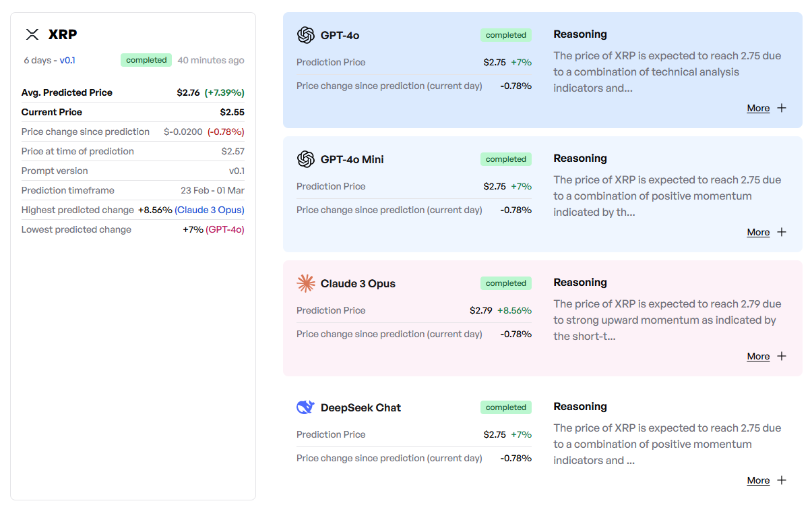Click the GPT-4o OpenAI logo icon
812x522 pixels.
tap(306, 35)
